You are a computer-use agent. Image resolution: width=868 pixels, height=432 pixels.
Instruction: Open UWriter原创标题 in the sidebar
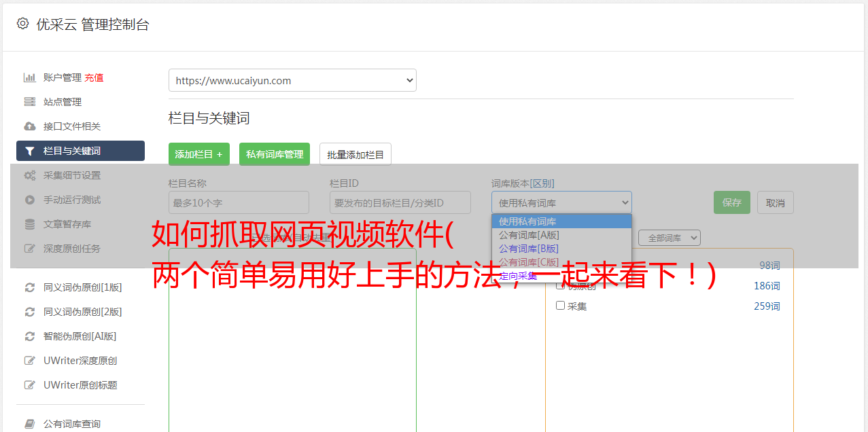click(80, 385)
